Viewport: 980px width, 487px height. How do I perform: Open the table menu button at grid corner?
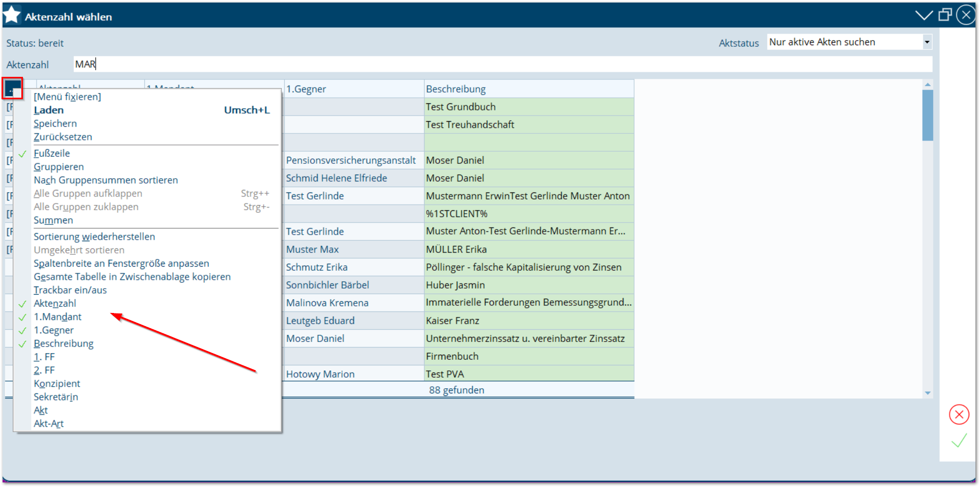coord(13,89)
